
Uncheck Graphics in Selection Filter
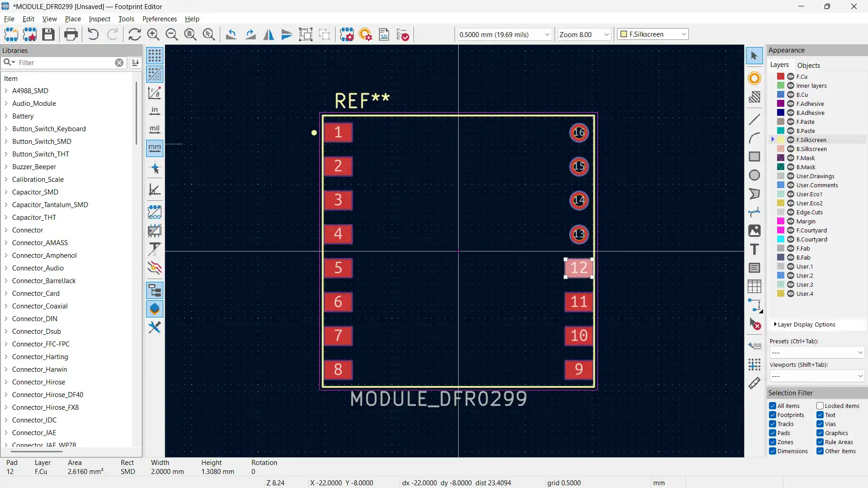coord(820,433)
